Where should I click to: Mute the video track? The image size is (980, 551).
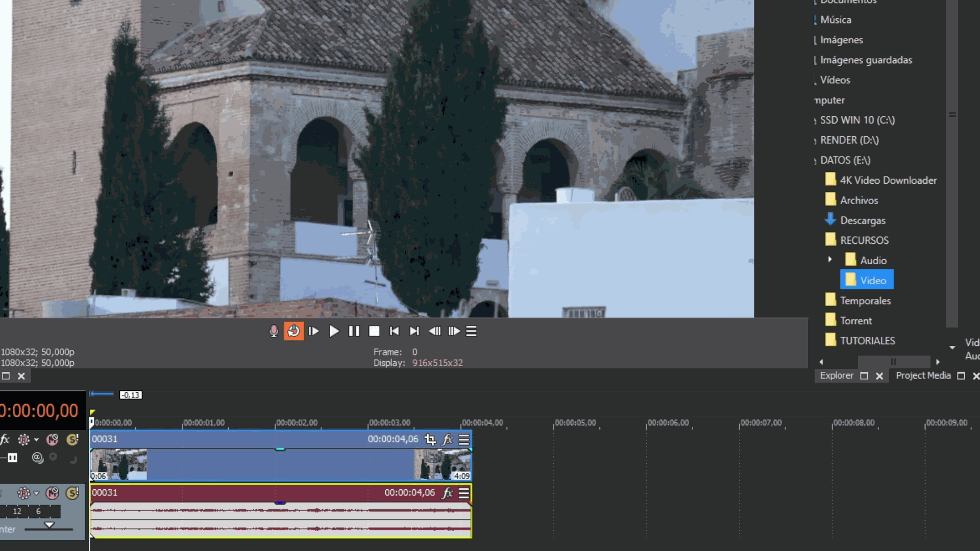[x=52, y=439]
